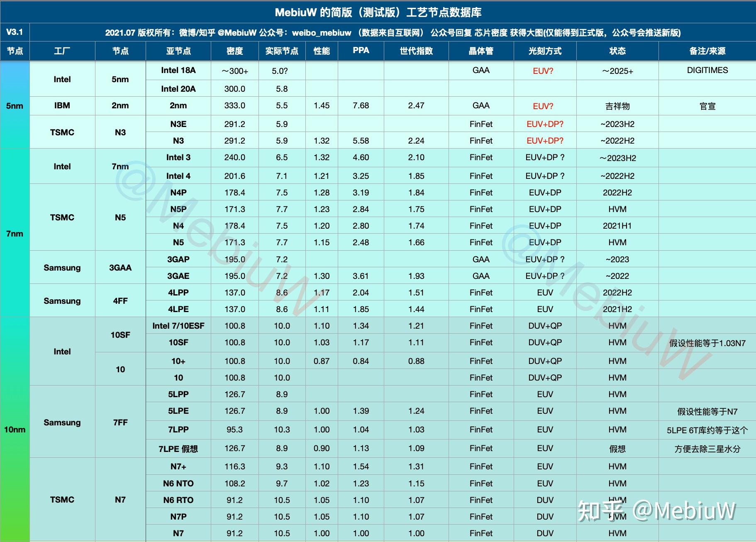Select the 5nm node group label
Image resolution: width=756 pixels, height=542 pixels.
(x=15, y=106)
